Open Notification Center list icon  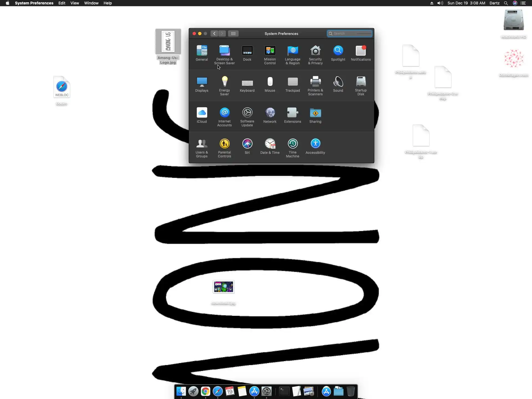(x=523, y=3)
